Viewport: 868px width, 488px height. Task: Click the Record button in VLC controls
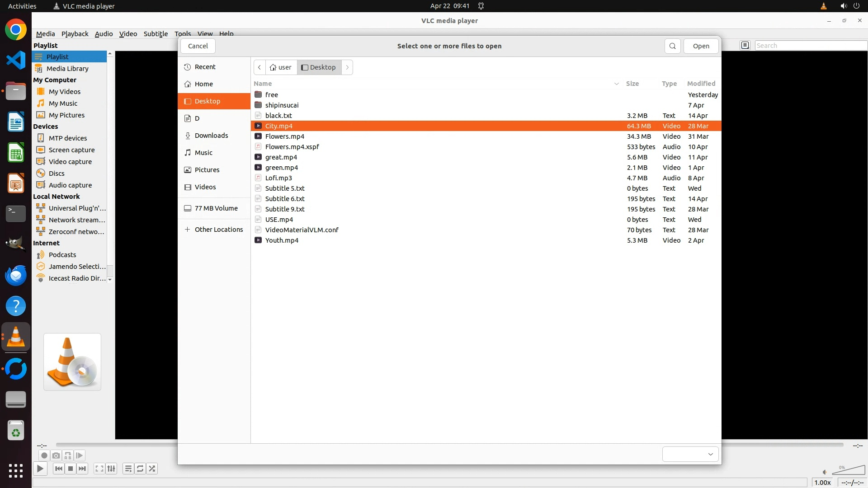tap(44, 455)
